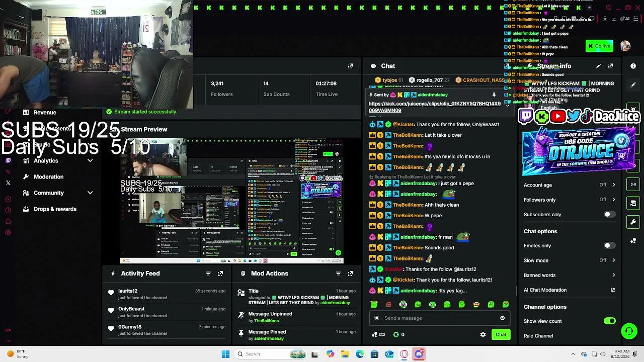
Task: Open Banned words settings
Action: [x=570, y=275]
